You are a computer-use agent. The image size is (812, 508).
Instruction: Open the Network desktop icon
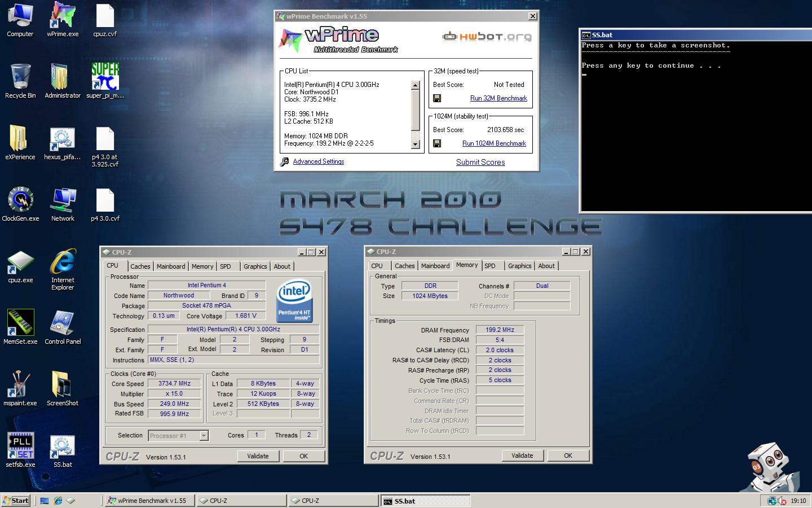click(62, 200)
